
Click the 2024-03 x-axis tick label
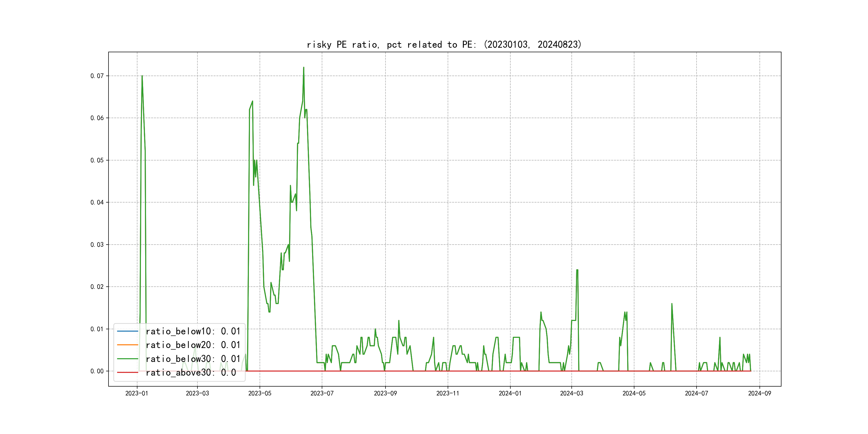(571, 393)
